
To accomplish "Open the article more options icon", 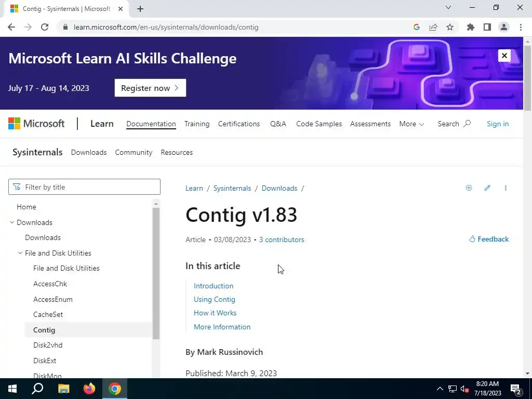I will coord(506,188).
